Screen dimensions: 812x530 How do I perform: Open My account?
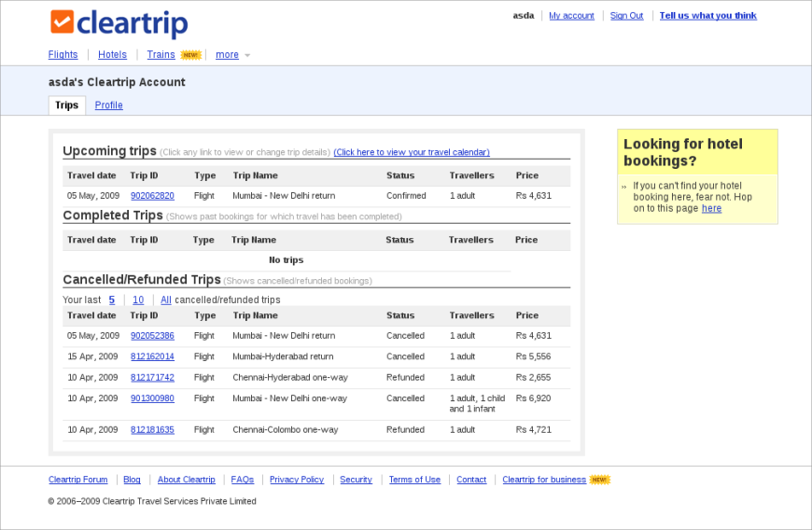click(572, 16)
